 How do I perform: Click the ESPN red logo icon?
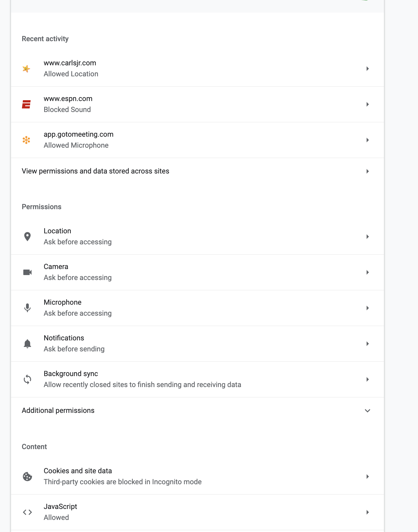coord(26,104)
